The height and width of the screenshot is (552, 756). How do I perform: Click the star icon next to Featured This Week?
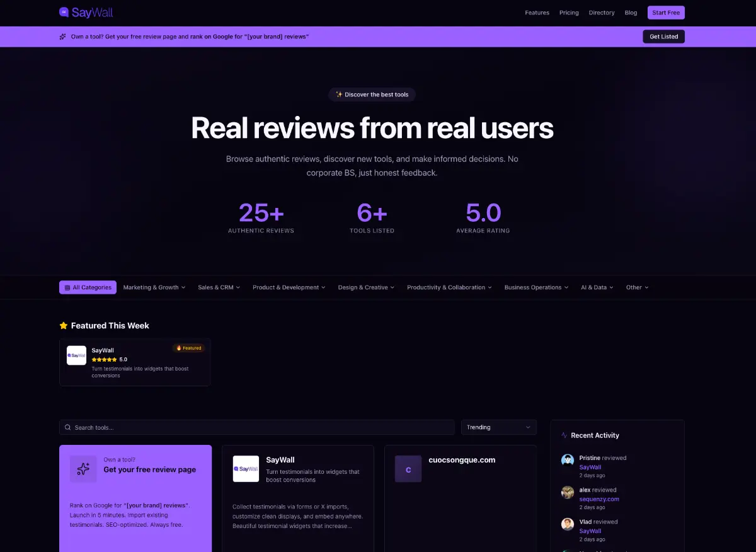click(x=63, y=325)
